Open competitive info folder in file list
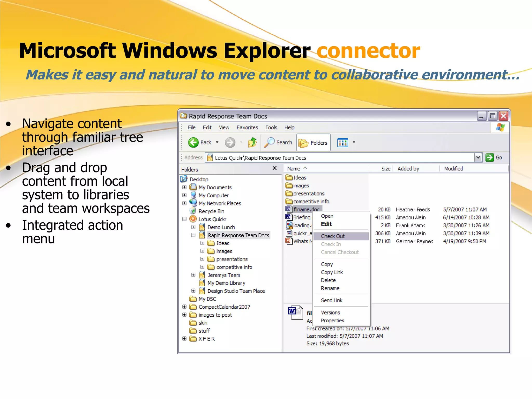Viewport: 532px width, 399px height. [307, 201]
